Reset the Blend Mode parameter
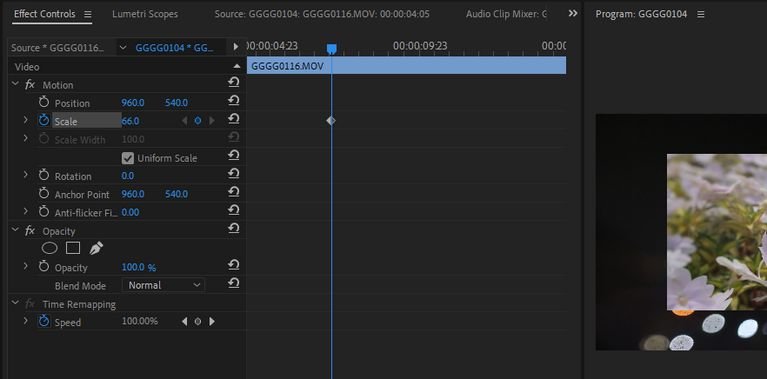This screenshot has width=767, height=379. tap(234, 283)
